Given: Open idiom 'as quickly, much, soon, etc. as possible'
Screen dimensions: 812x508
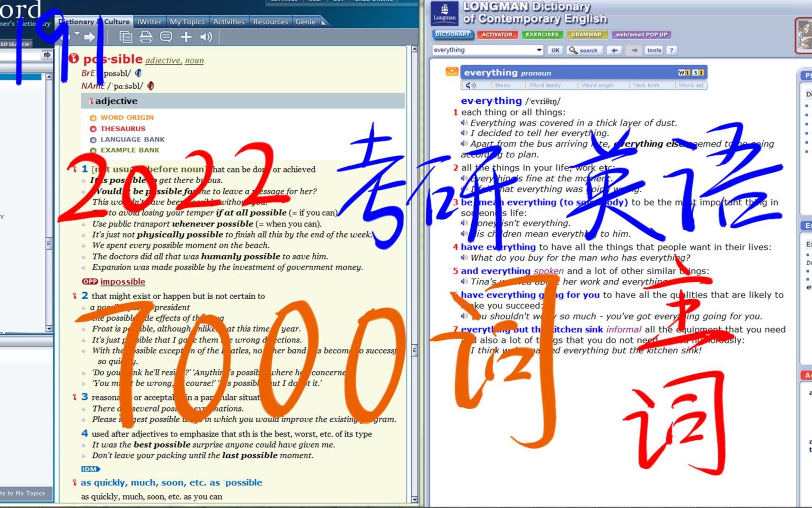Looking at the screenshot, I should pyautogui.click(x=171, y=482).
